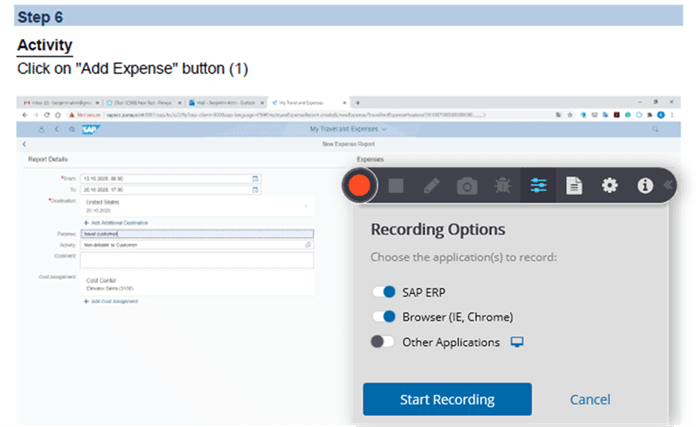
Task: Click home icon in SAP header
Action: point(71,129)
